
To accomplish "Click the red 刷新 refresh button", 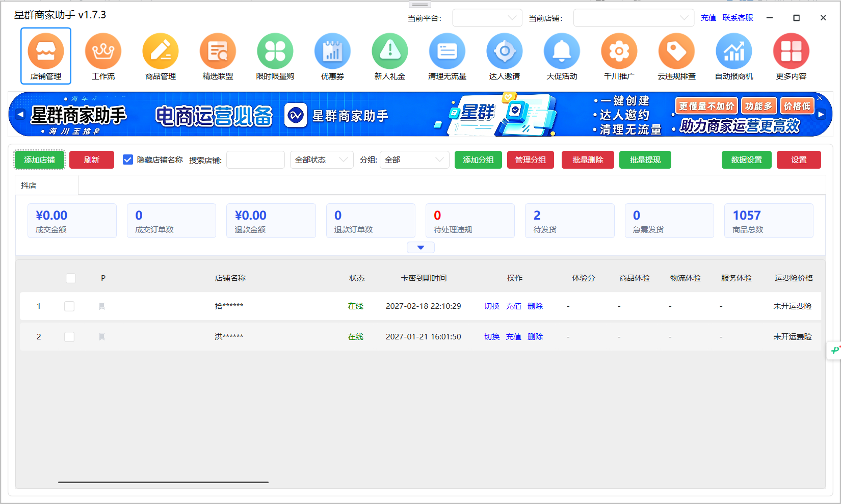I will (x=92, y=160).
